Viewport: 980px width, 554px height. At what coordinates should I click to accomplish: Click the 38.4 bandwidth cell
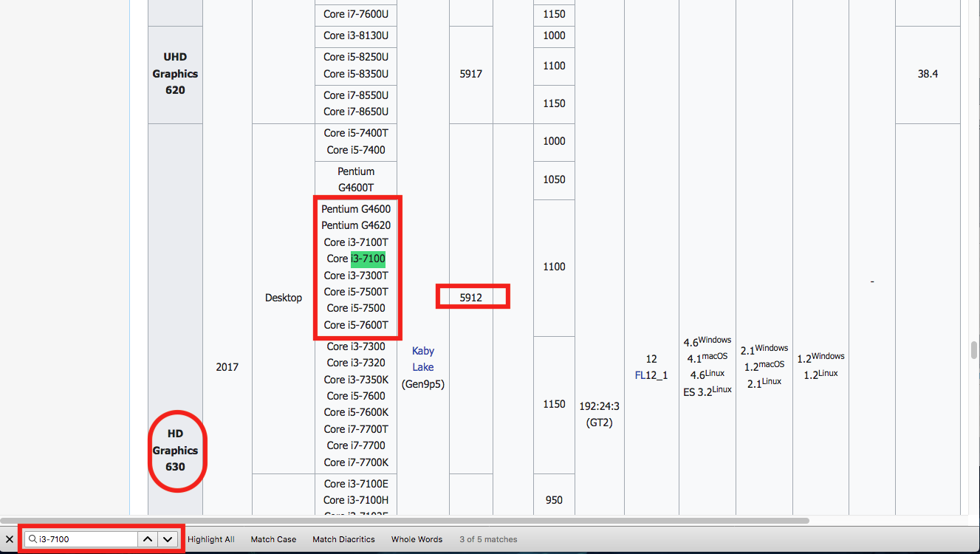pos(928,74)
